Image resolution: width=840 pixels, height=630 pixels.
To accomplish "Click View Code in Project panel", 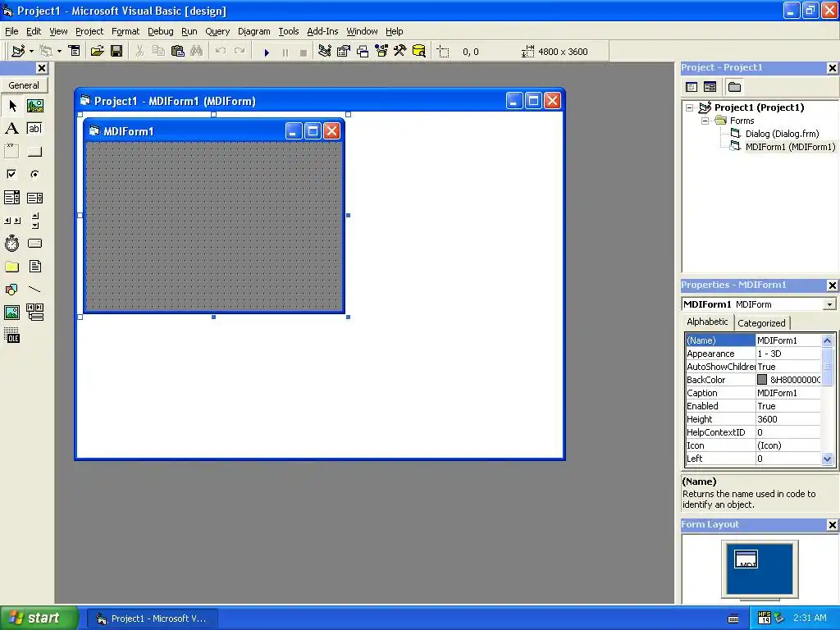I will [692, 87].
